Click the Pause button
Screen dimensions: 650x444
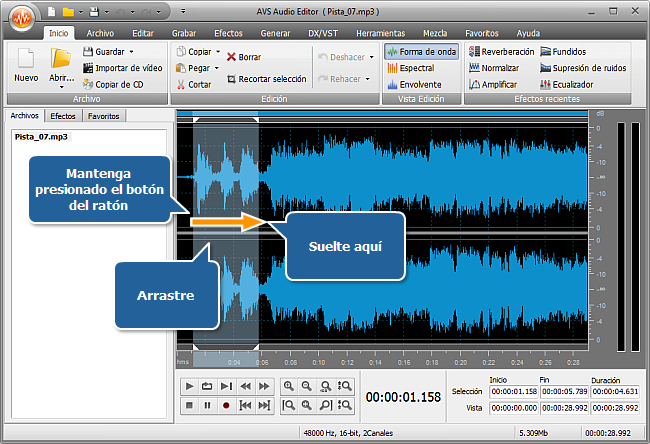[x=207, y=406]
